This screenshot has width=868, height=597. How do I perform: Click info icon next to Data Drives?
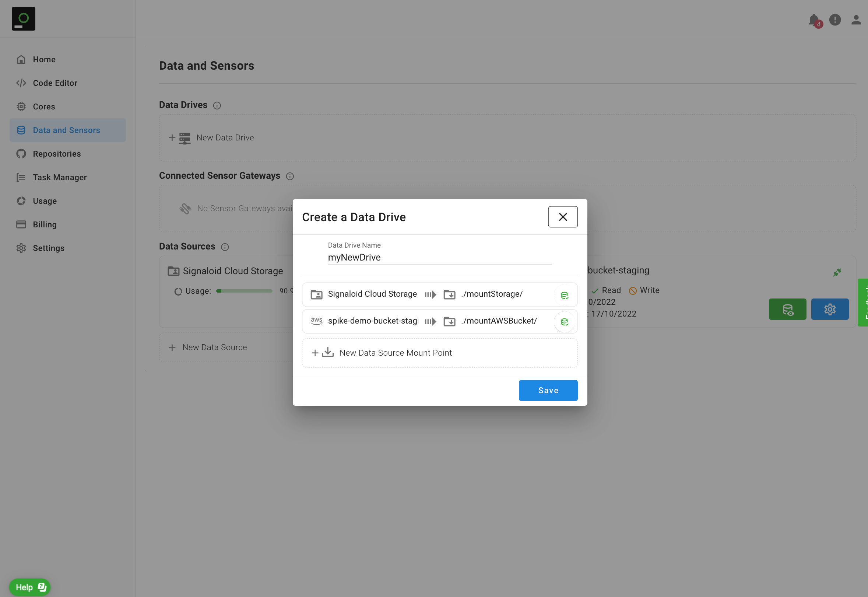click(x=217, y=105)
